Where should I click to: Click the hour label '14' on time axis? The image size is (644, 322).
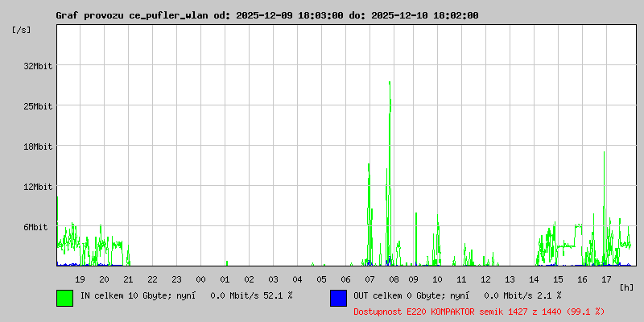[x=534, y=279]
